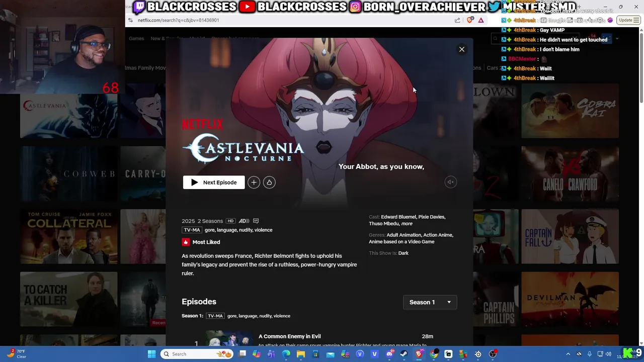Switch to the Brave browser taskbar icon
This screenshot has height=362, width=644.
420,354
